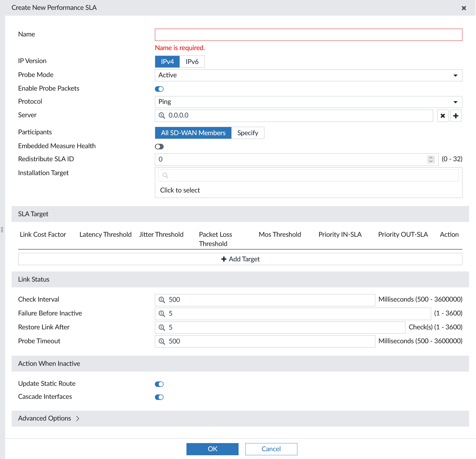
Task: Click the Failure Before Inactive lookup icon
Action: click(162, 313)
